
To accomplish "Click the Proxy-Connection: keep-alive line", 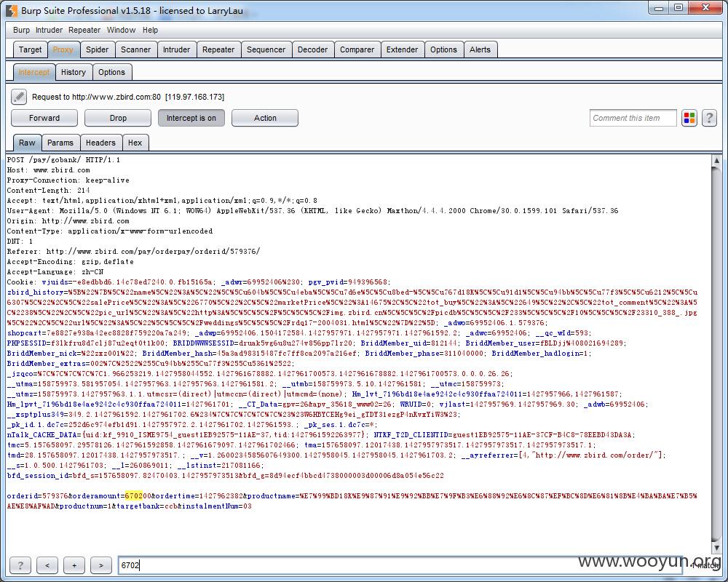I will [68, 180].
